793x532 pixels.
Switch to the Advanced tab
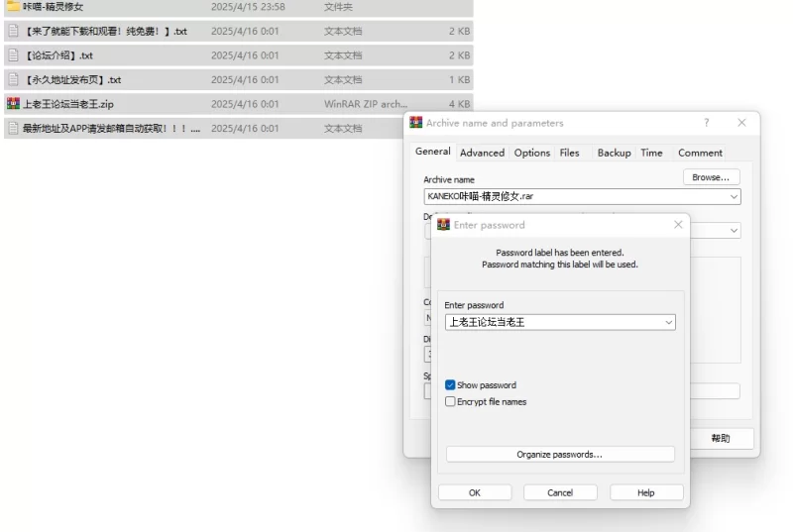(482, 153)
